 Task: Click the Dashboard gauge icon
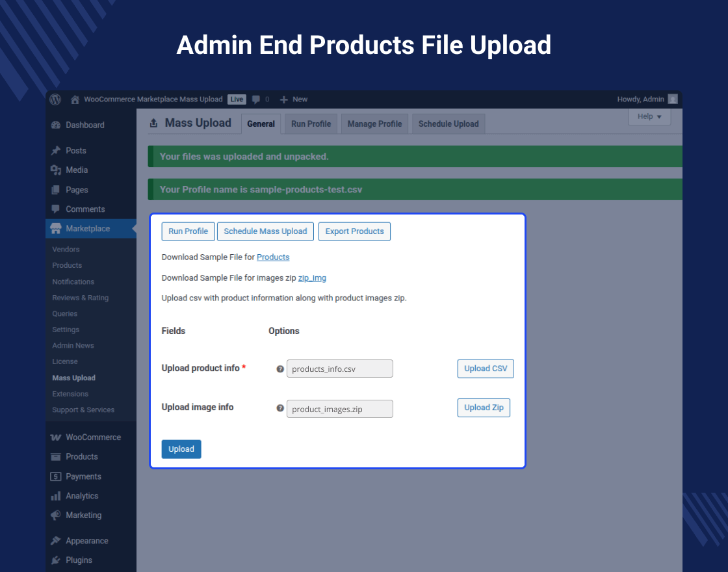click(x=56, y=125)
